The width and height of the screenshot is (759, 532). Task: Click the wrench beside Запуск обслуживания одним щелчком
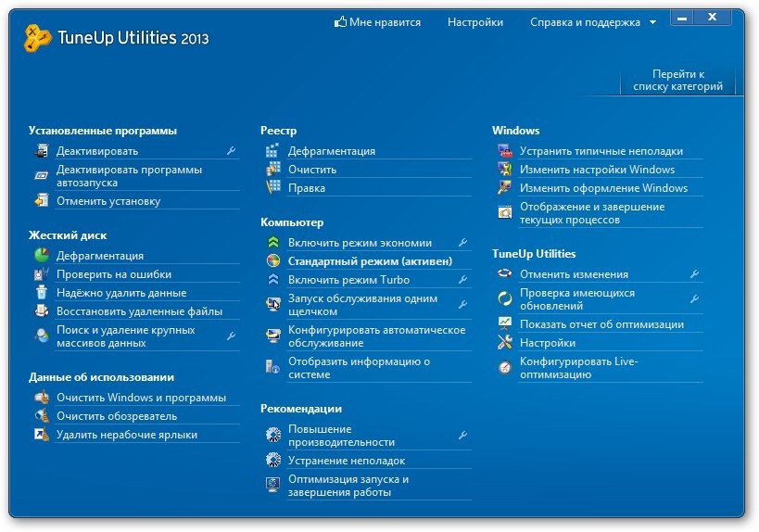click(462, 304)
